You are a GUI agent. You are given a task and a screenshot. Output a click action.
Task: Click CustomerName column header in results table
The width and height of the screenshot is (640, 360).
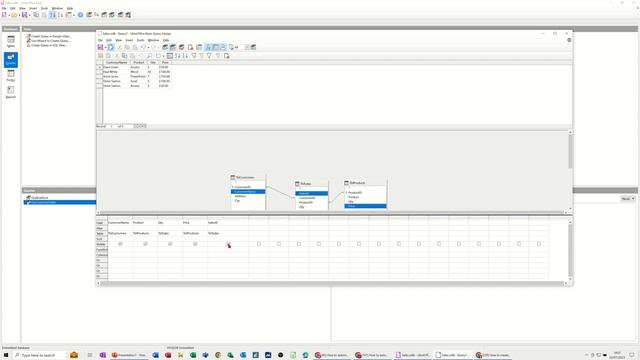click(116, 62)
